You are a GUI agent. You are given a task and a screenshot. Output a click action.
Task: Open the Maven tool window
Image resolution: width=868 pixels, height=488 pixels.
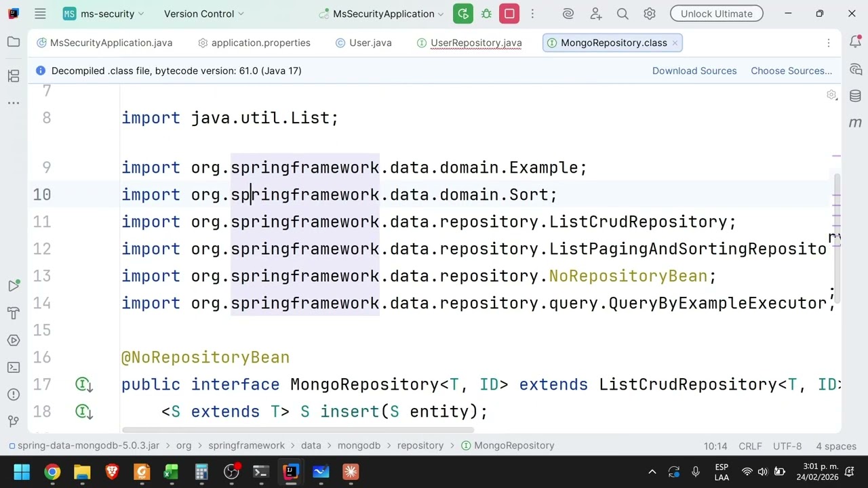[x=855, y=123]
